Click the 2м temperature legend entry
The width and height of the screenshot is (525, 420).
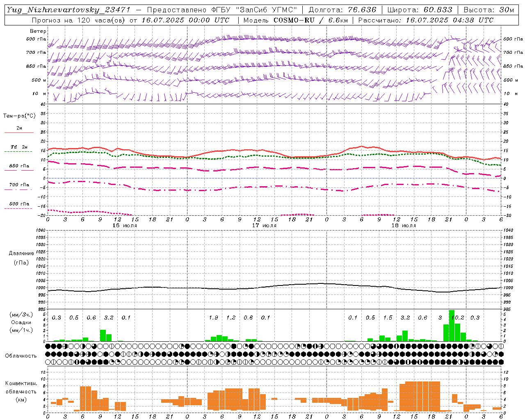pyautogui.click(x=19, y=128)
